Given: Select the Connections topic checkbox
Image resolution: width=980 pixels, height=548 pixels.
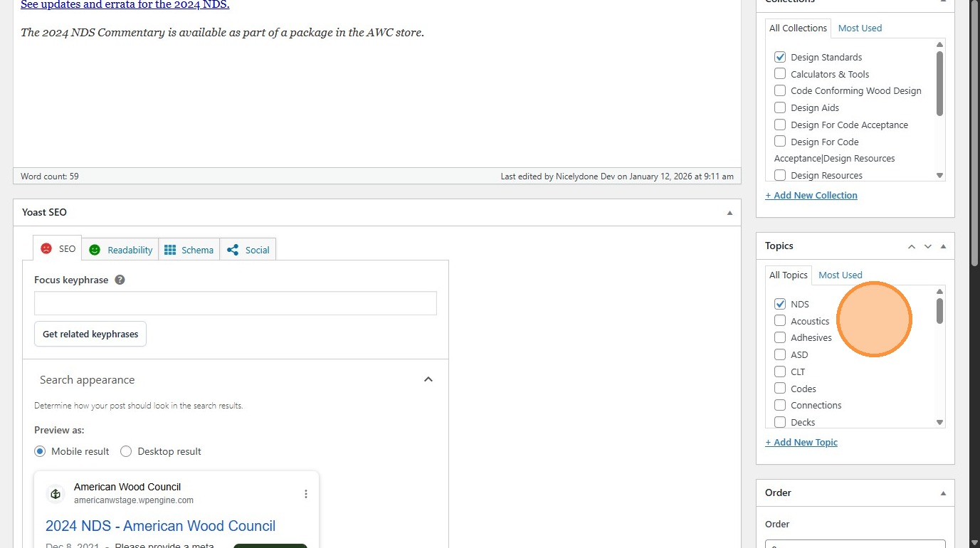Looking at the screenshot, I should coord(780,405).
